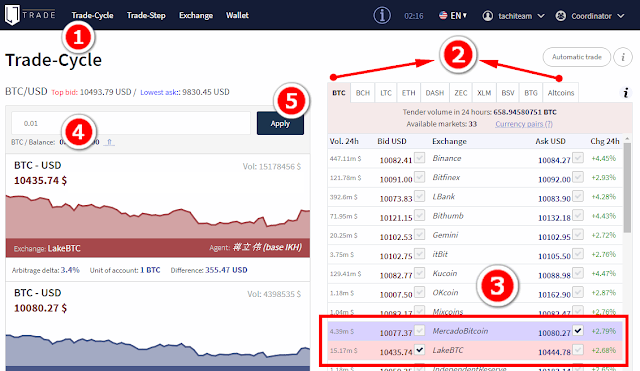
Task: Switch to the BCH tab
Action: coord(362,93)
